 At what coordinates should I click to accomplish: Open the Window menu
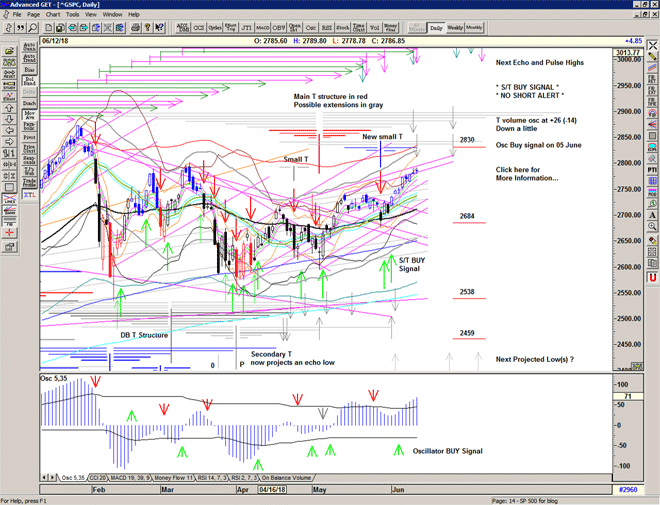pos(112,15)
